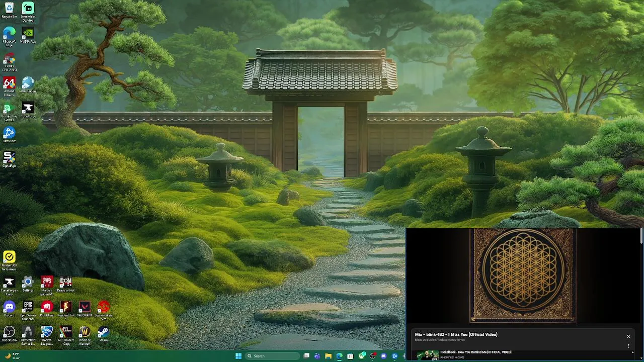Open the Battlestate Games Launcher icon
The height and width of the screenshot is (362, 644).
(28, 335)
